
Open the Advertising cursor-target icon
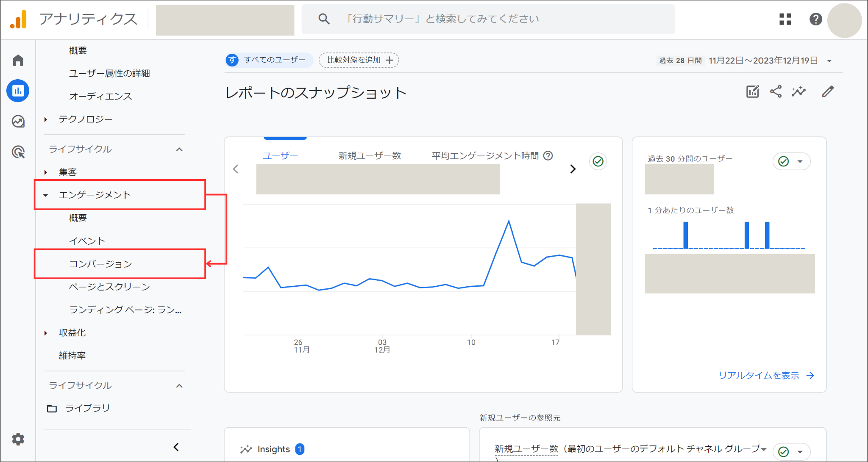point(18,152)
